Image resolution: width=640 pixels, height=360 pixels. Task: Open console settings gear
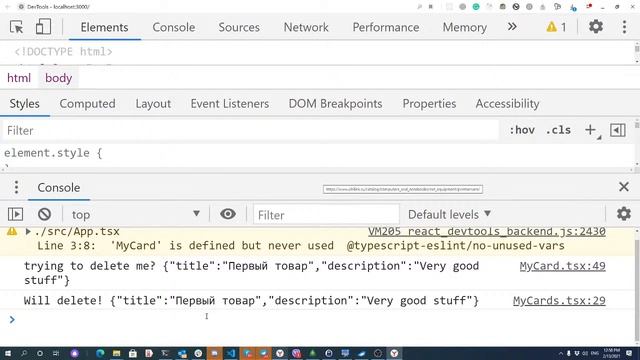624,213
